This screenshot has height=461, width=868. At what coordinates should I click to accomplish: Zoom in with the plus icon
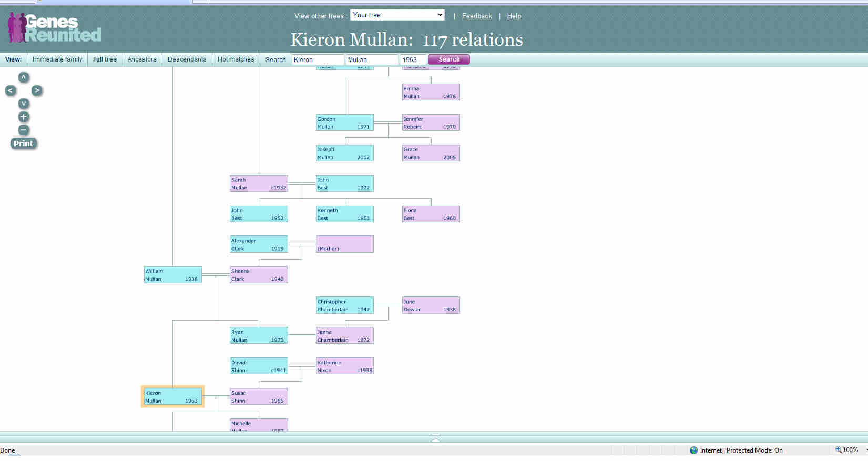[24, 117]
